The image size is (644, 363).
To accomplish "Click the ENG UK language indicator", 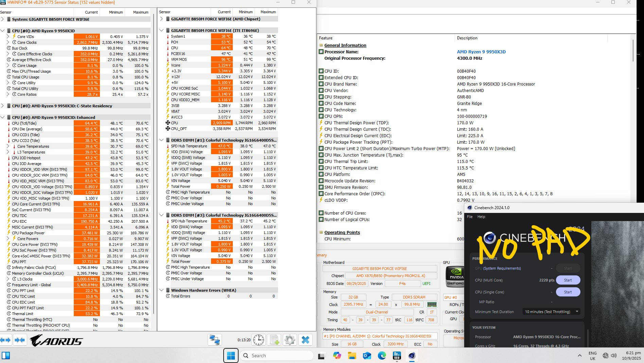I will (592, 356).
